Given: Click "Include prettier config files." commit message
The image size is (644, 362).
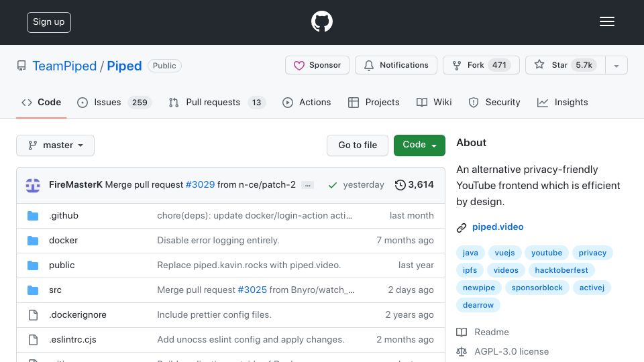Looking at the screenshot, I should pos(215,315).
